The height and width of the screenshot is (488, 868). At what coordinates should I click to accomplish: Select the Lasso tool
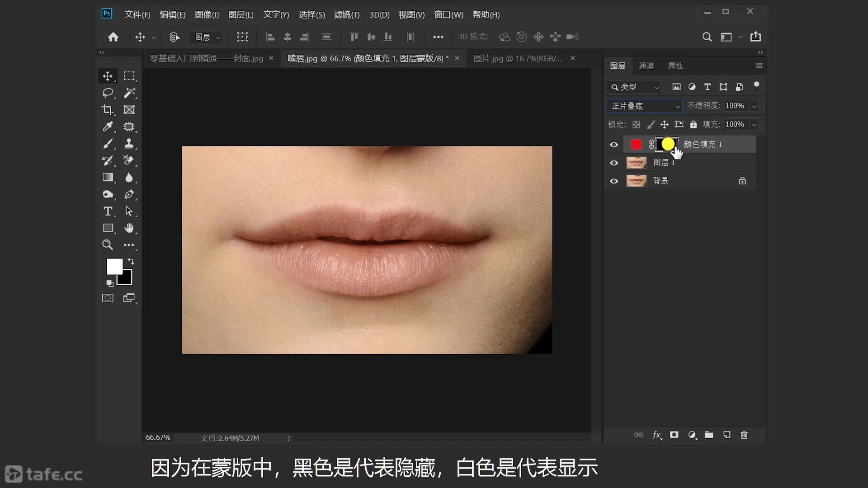(x=108, y=93)
